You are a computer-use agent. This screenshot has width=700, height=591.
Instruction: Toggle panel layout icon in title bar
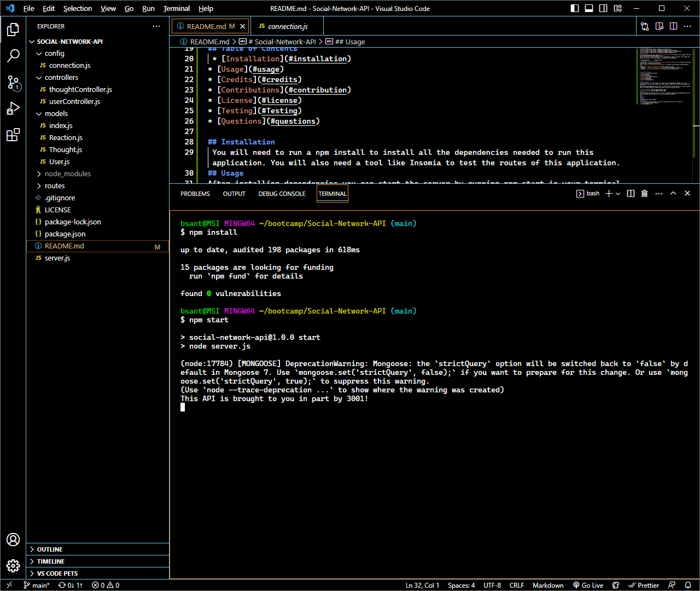point(589,8)
